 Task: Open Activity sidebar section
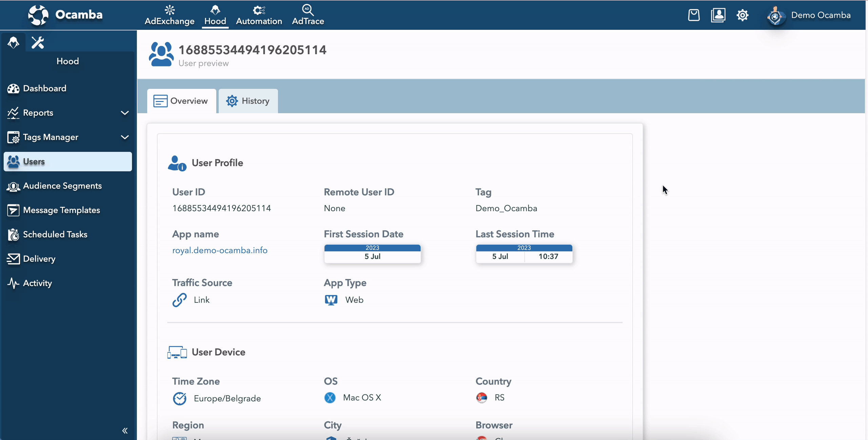pos(37,283)
